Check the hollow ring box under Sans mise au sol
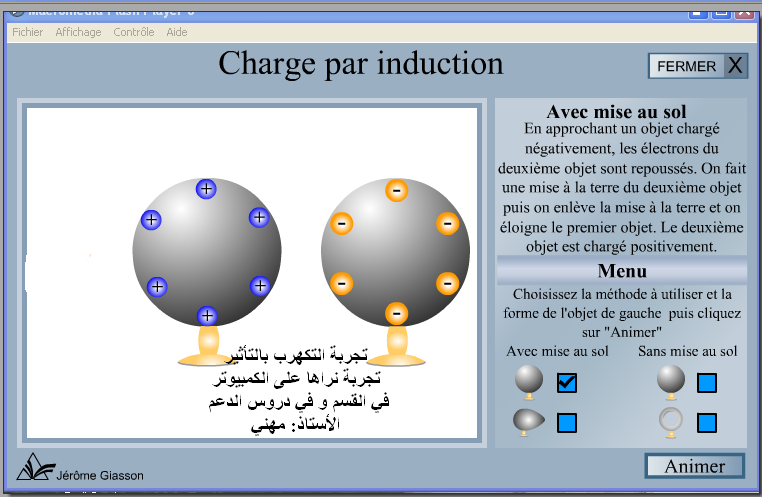The width and height of the screenshot is (762, 497). pos(707,423)
